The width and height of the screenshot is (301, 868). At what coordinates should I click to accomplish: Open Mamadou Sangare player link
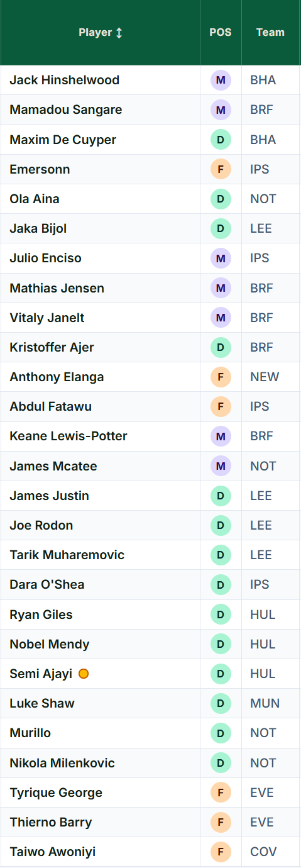click(x=66, y=109)
